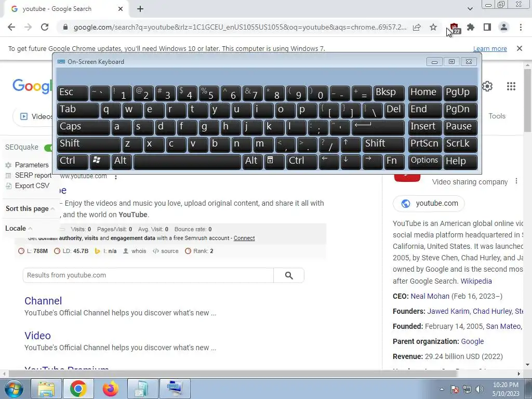Click the Windows key on On-Screen Keyboard
The width and height of the screenshot is (532, 399).
pyautogui.click(x=100, y=162)
